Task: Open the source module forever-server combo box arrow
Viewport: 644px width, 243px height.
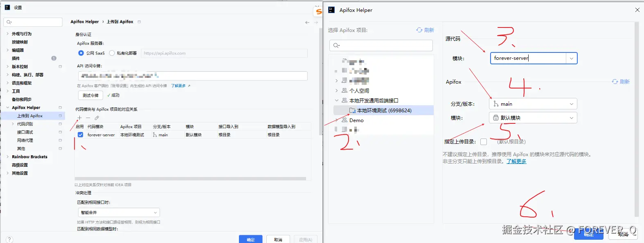Action: [x=572, y=58]
